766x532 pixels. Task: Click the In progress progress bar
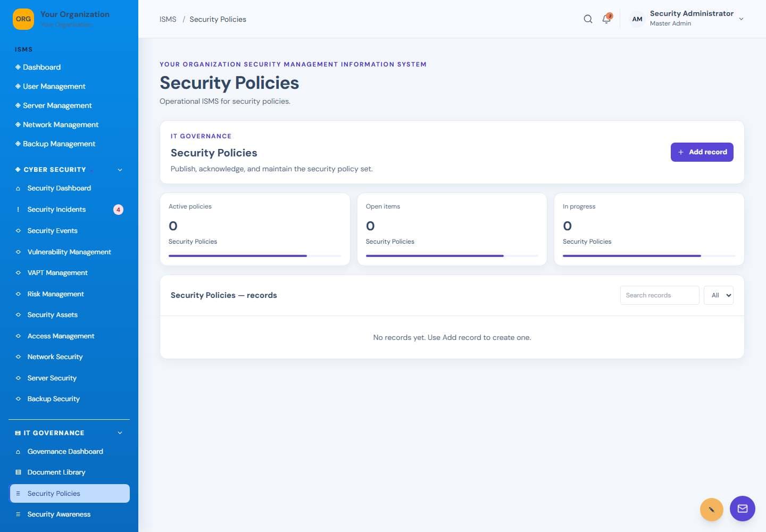click(x=649, y=256)
